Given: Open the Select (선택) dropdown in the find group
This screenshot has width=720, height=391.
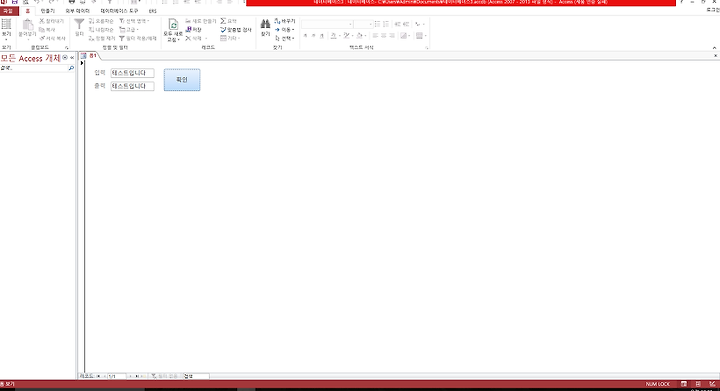Looking at the screenshot, I should click(285, 39).
